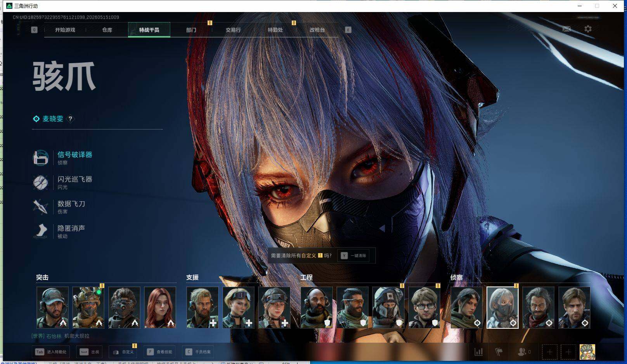Select the blond bearded 支援 operator
The width and height of the screenshot is (627, 364).
click(x=203, y=307)
